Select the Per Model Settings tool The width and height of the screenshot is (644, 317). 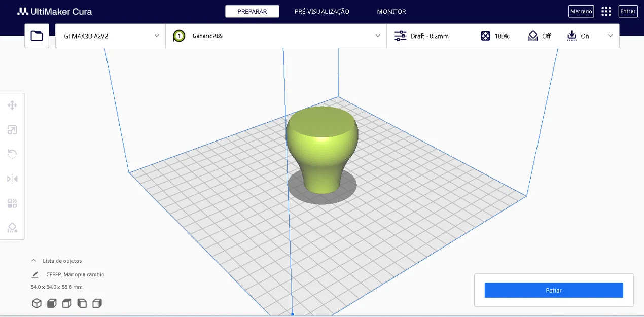[12, 203]
